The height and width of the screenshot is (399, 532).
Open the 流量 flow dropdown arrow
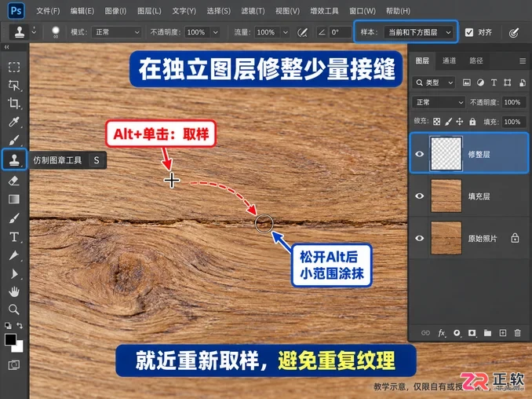pos(286,32)
